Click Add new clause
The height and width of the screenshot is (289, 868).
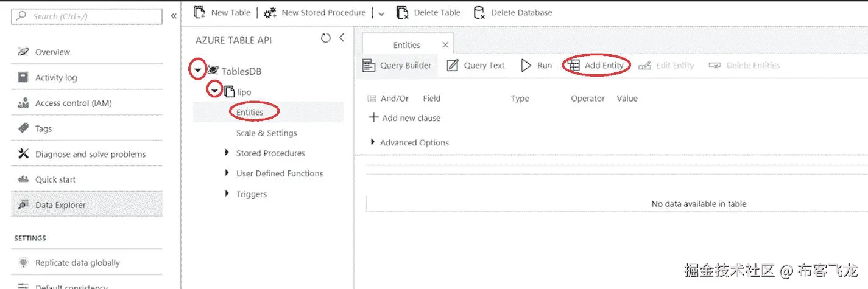[x=405, y=118]
